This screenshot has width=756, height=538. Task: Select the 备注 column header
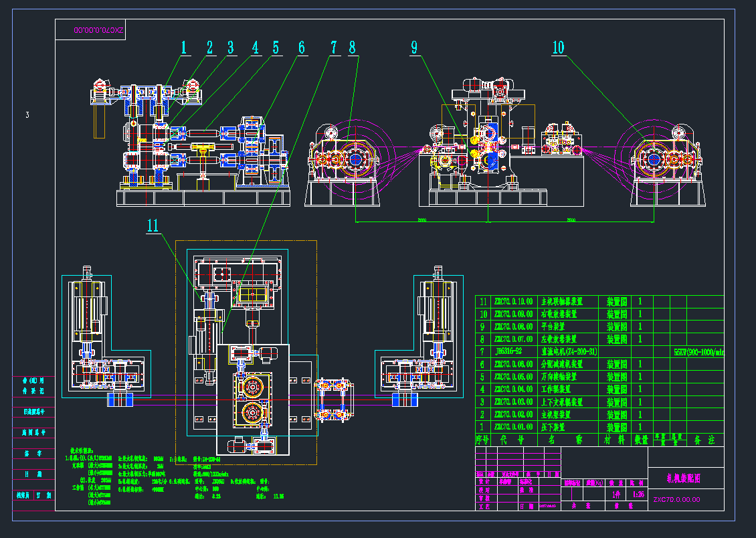click(705, 440)
